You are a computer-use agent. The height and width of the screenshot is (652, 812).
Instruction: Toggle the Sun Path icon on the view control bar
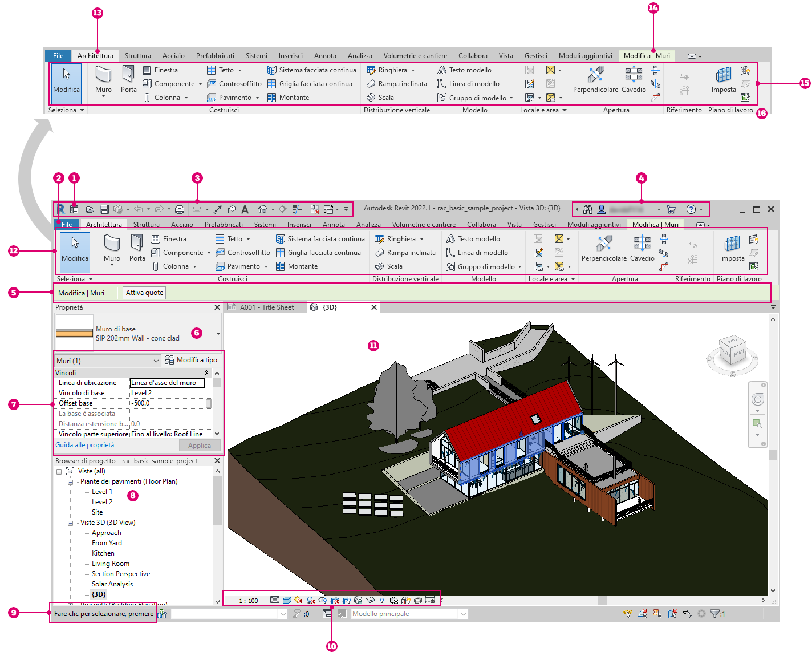[298, 600]
